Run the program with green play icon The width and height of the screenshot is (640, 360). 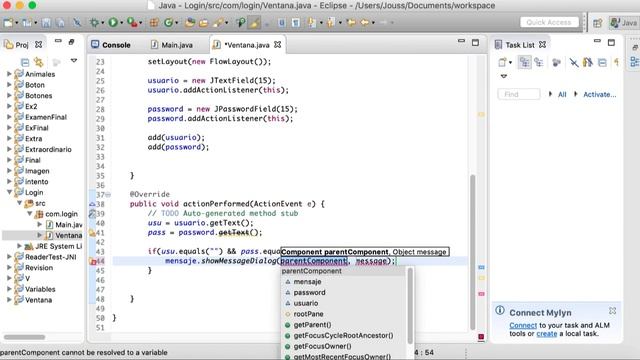point(113,23)
